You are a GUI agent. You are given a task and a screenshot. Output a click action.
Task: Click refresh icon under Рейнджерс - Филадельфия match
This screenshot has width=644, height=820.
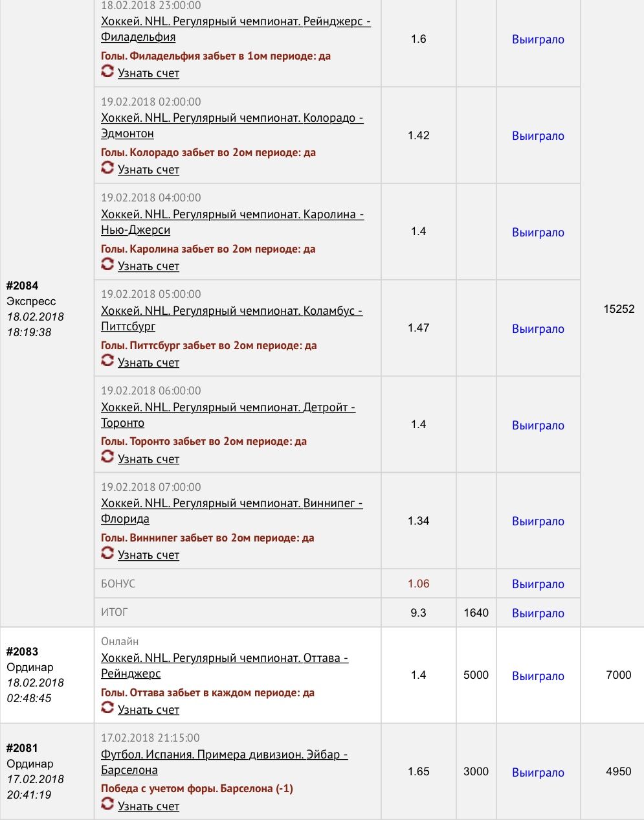click(x=107, y=71)
